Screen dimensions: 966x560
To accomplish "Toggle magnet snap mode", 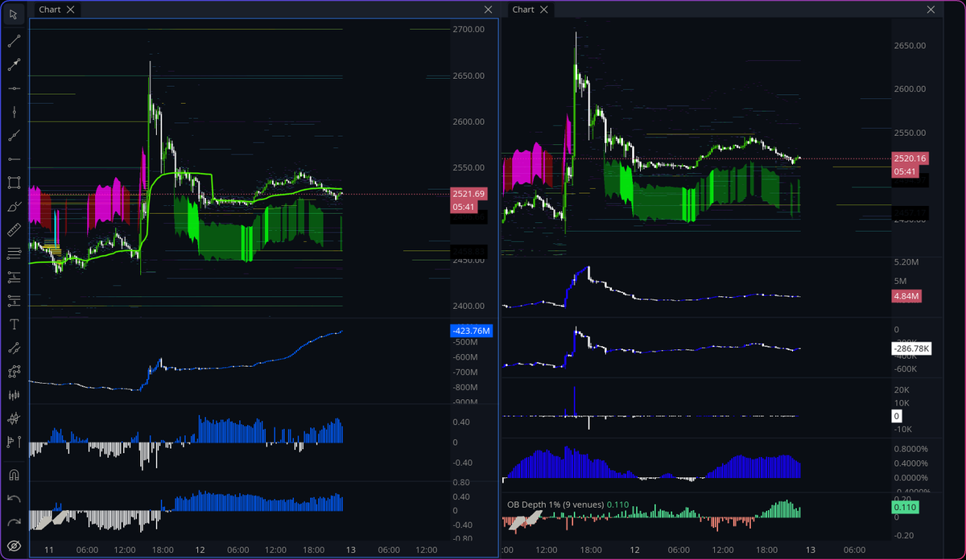I will pos(14,475).
